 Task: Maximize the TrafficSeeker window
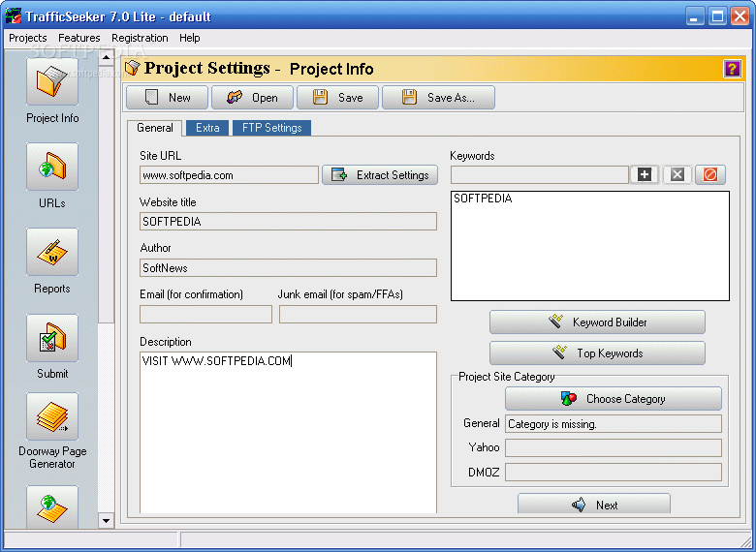[717, 16]
